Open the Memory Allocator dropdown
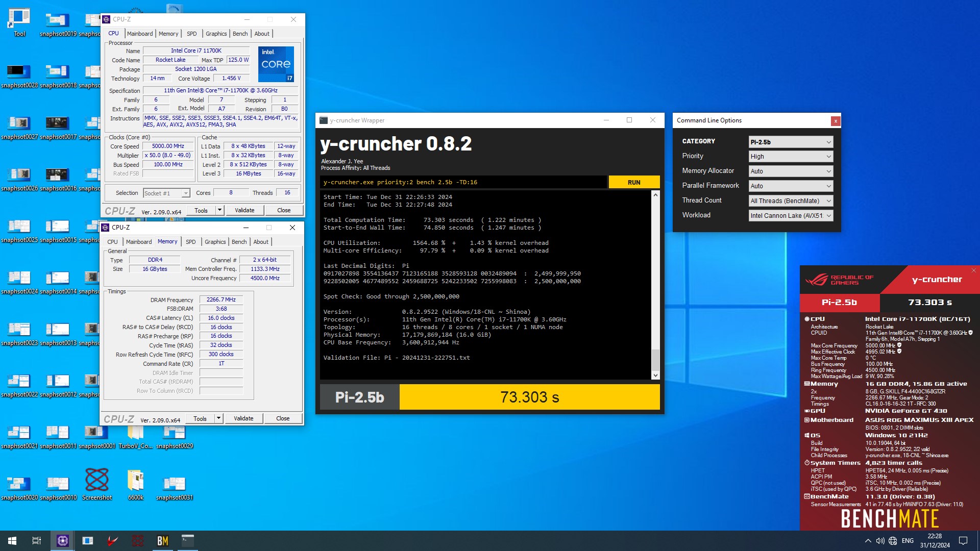The image size is (980, 551). click(x=791, y=171)
